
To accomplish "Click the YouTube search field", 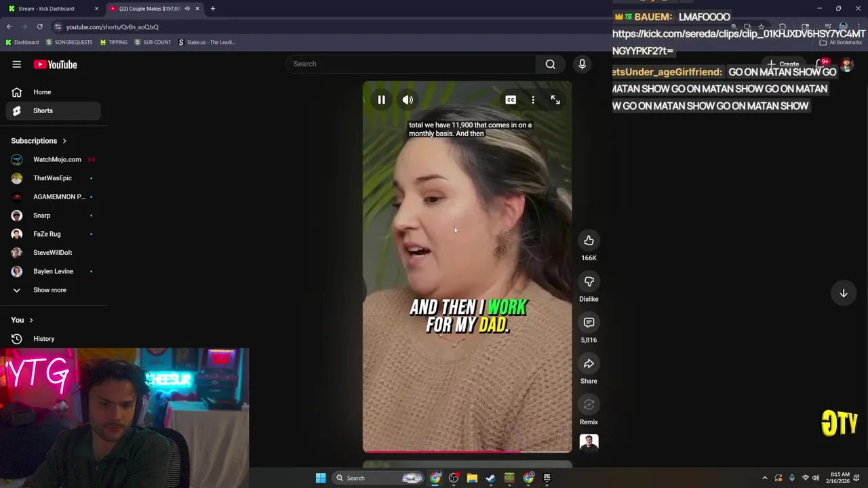I will (x=410, y=64).
